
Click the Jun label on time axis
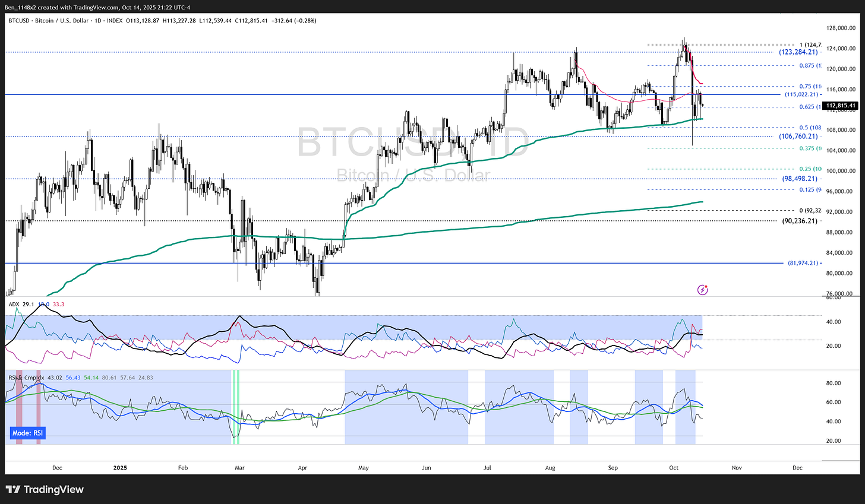click(x=426, y=468)
